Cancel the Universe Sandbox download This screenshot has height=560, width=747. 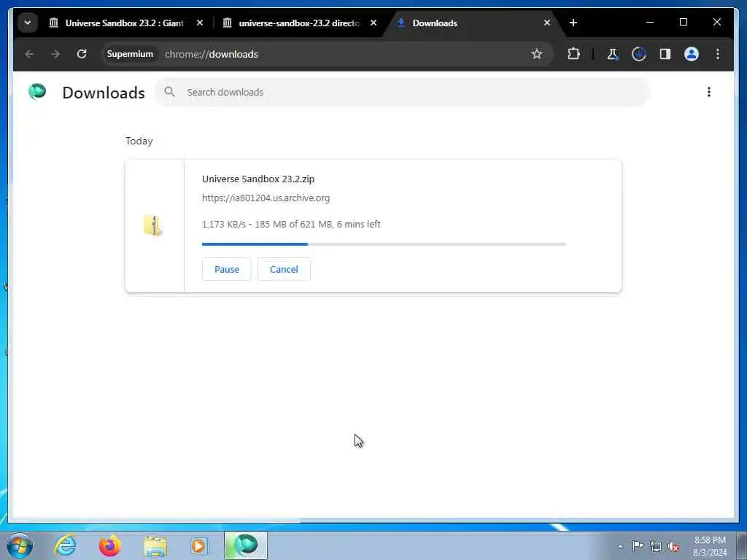point(284,270)
